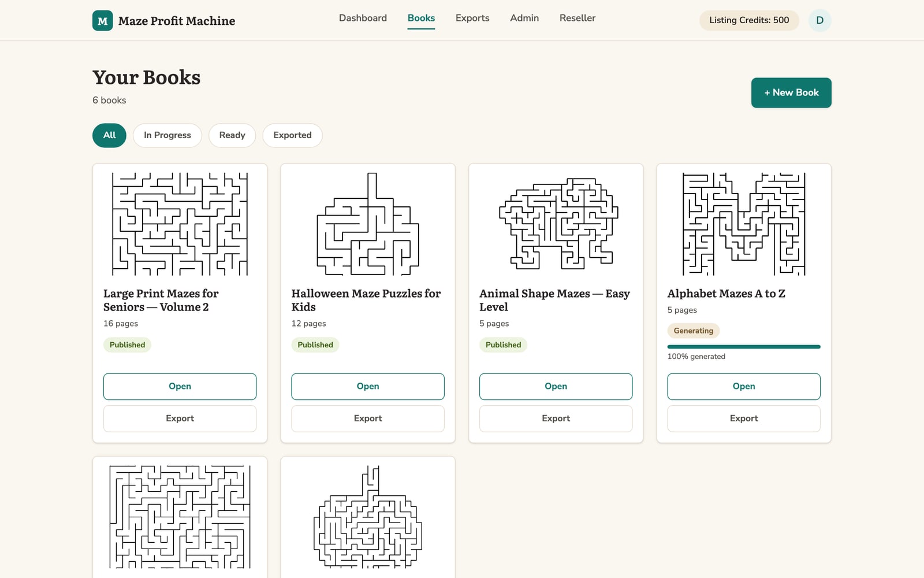924x578 pixels.
Task: Click the Your Books page heading
Action: 147,77
